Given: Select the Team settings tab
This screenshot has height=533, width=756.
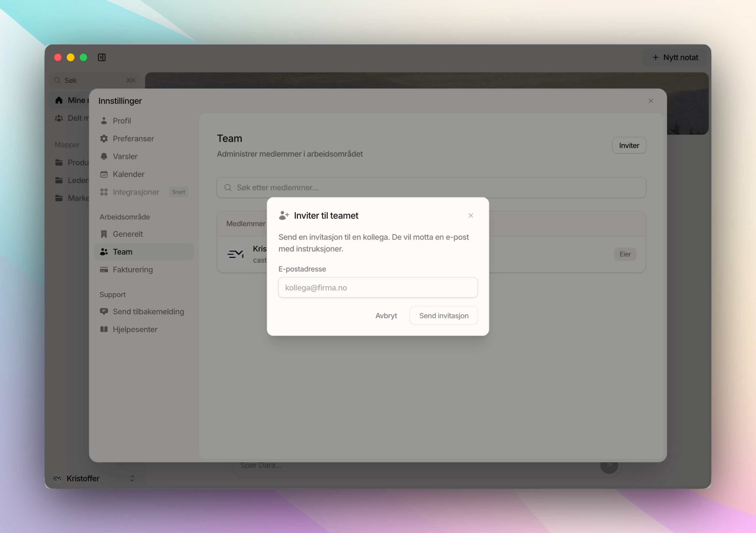Looking at the screenshot, I should (x=123, y=252).
